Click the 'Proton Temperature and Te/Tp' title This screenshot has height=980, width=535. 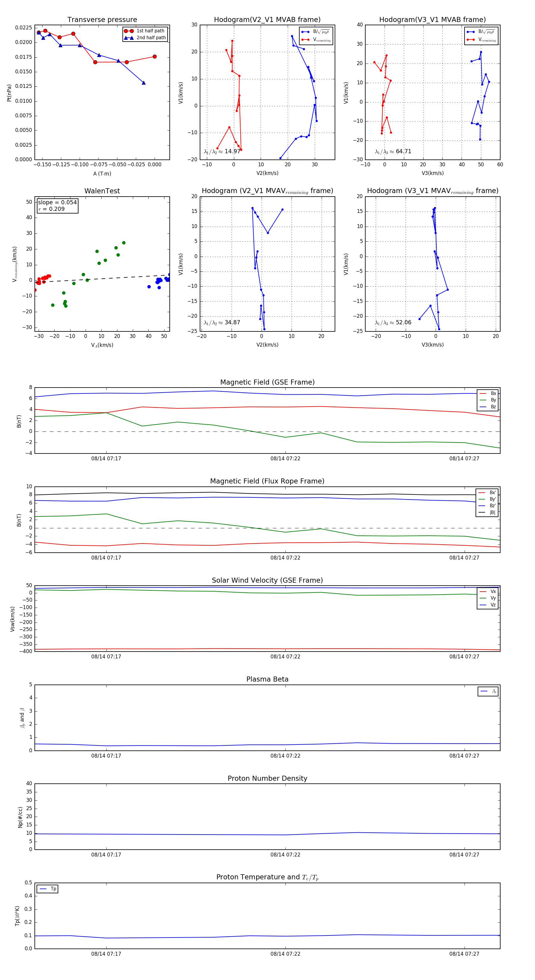tap(267, 877)
